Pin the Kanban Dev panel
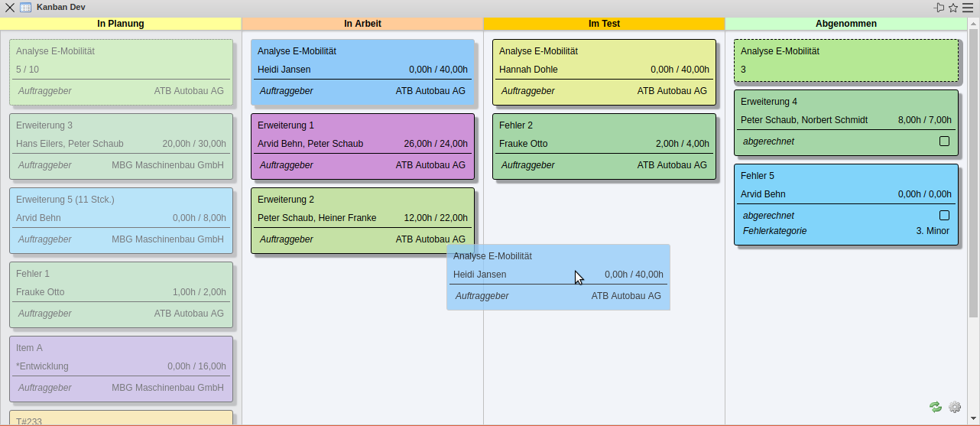980x426 pixels. pyautogui.click(x=939, y=8)
